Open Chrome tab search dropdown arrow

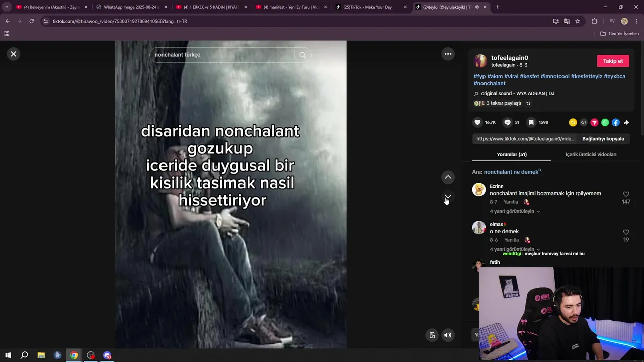click(x=7, y=7)
